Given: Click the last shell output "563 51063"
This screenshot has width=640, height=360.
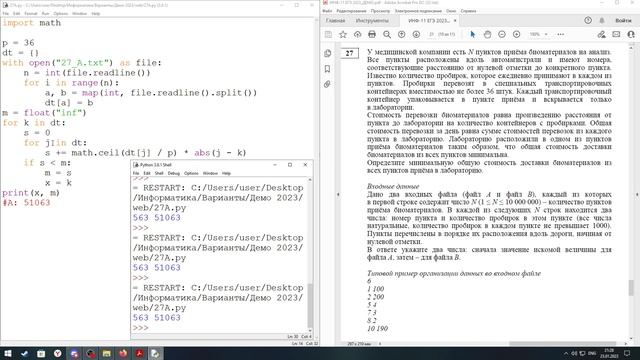Looking at the screenshot, I should (157, 318).
